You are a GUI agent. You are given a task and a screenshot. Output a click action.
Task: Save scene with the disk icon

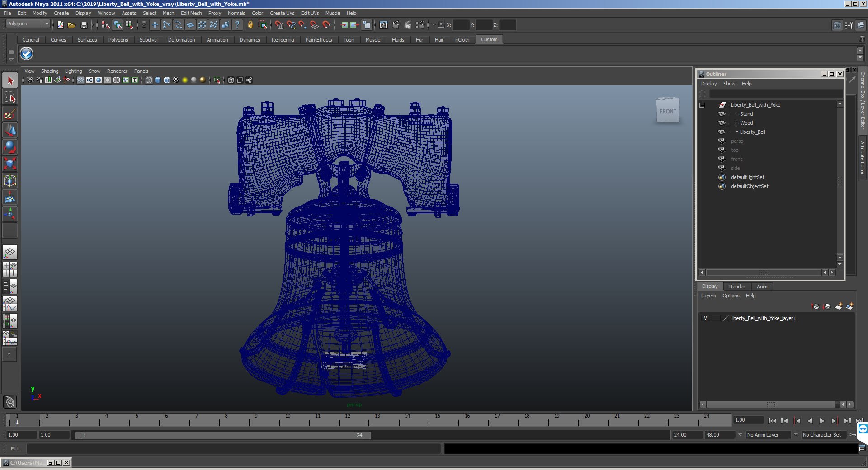point(84,25)
